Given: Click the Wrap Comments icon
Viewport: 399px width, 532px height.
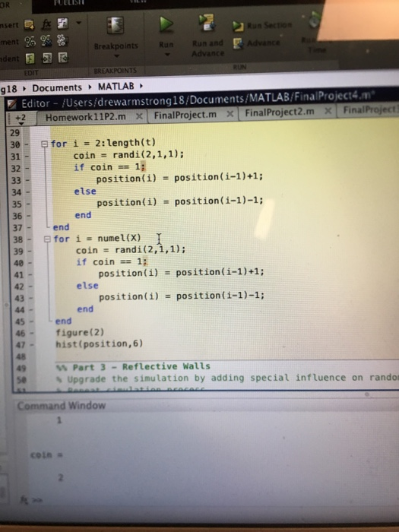Looking at the screenshot, I should click(x=62, y=41).
